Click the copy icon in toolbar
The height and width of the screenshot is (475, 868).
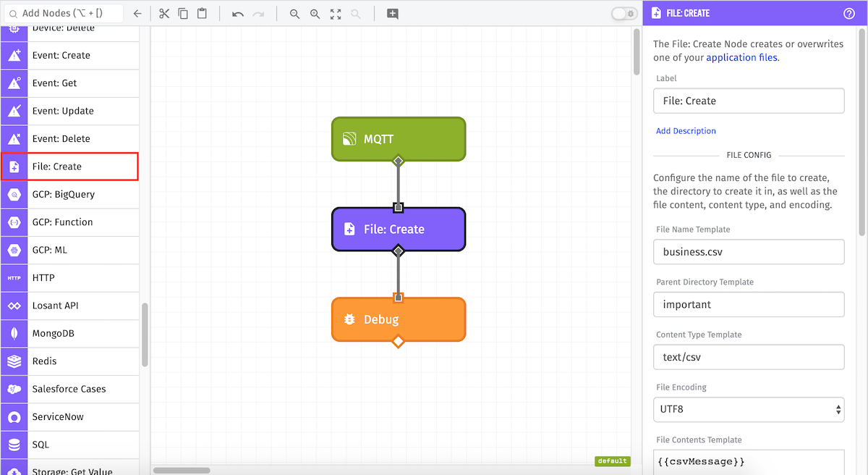click(183, 13)
